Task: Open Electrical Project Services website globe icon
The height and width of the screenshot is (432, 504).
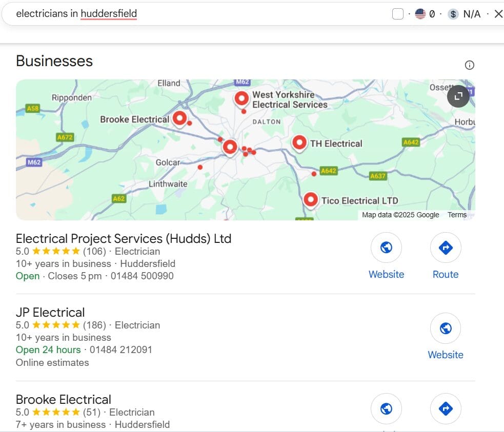Action: pos(386,249)
